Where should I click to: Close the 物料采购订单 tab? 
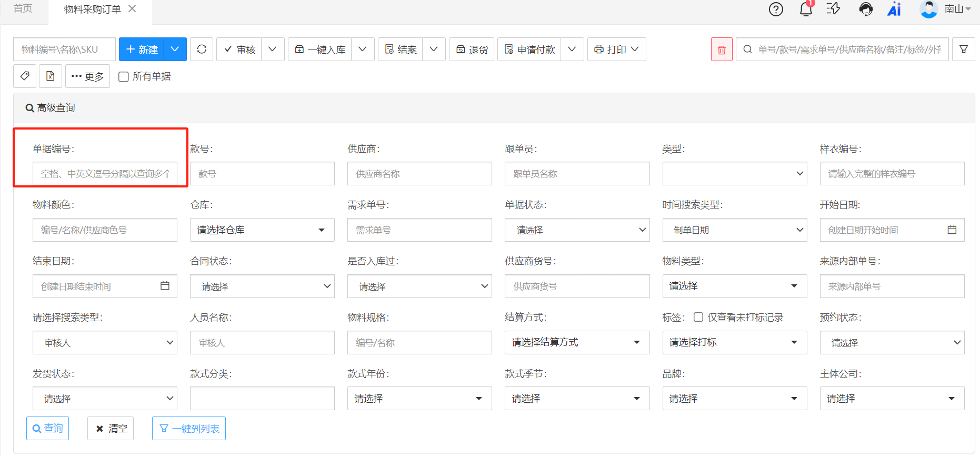coord(132,8)
